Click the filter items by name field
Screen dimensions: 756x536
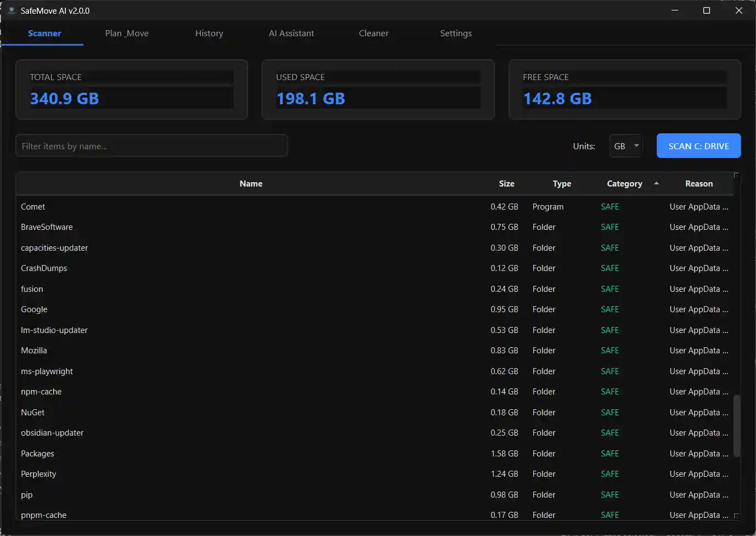151,146
